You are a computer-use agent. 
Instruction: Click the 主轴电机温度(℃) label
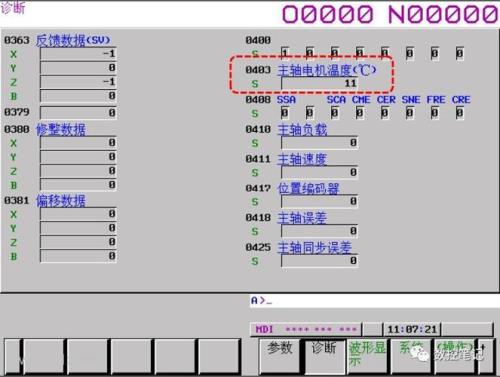pyautogui.click(x=327, y=70)
